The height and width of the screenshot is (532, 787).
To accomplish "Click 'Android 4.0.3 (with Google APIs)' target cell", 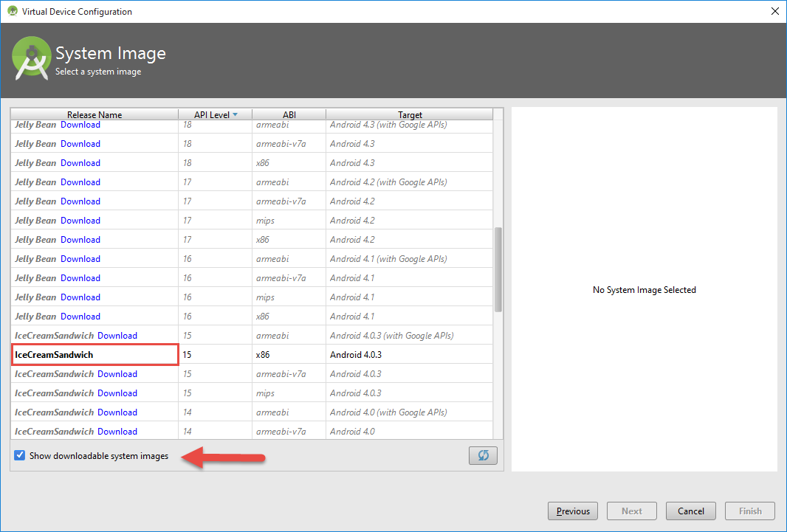I will 391,336.
